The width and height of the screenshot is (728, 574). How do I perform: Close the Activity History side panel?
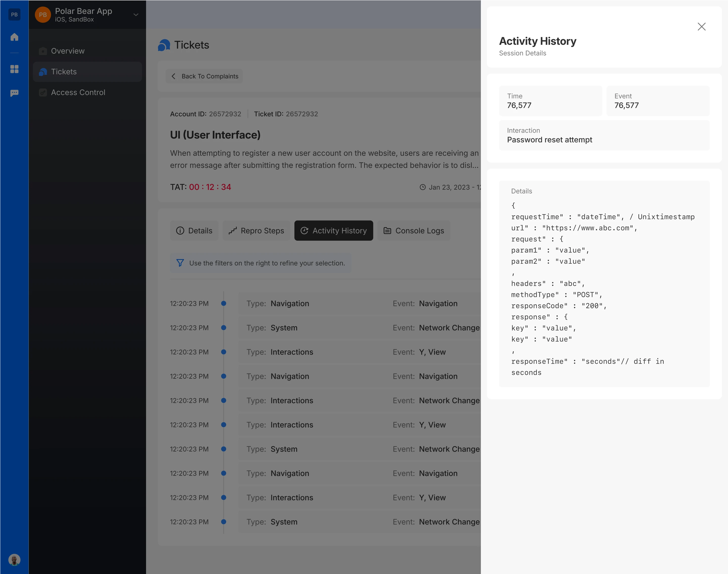[701, 27]
